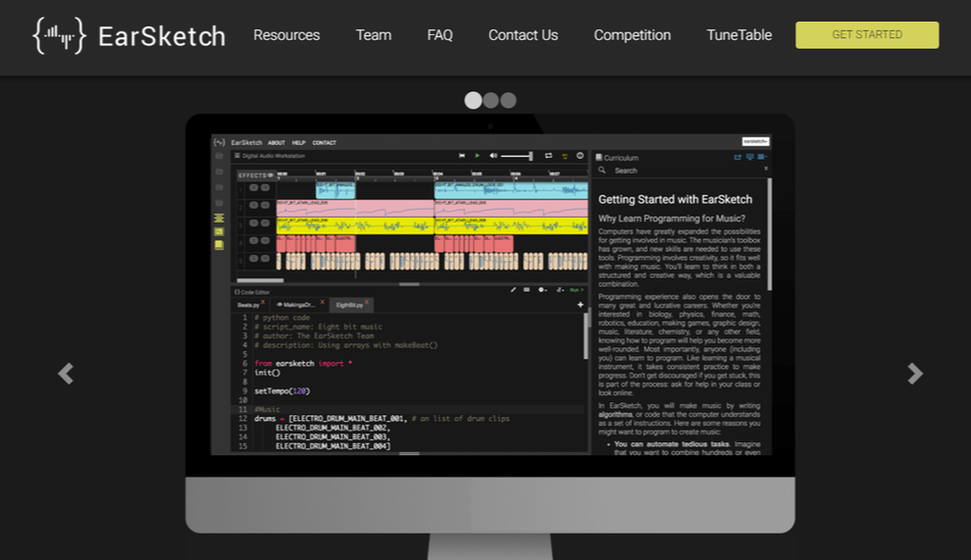The height and width of the screenshot is (560, 971).
Task: Click the left toggle button on track 1
Action: click(x=253, y=187)
